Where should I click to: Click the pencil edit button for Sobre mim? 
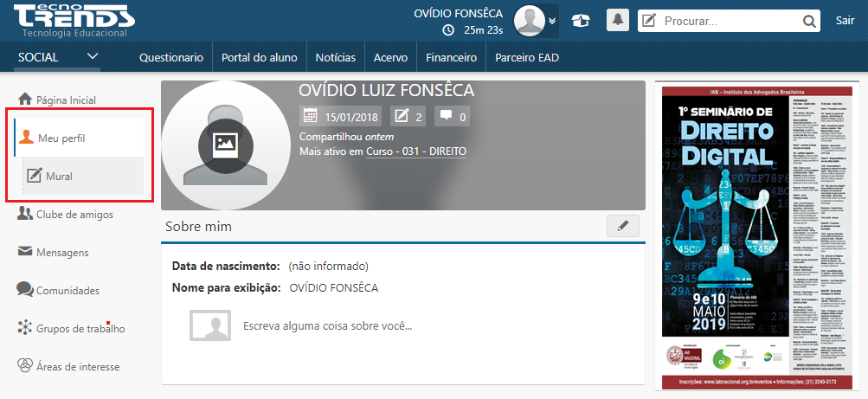[x=623, y=226]
